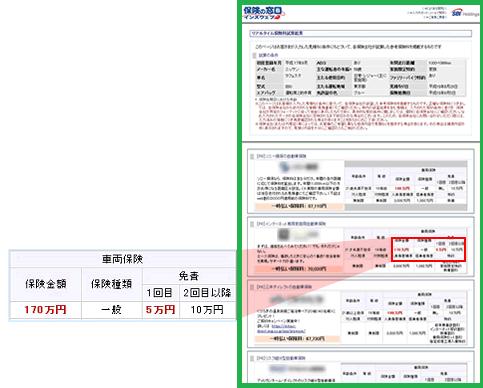The height and width of the screenshot is (388, 483).
Task: Click the real-time quote results title bar
Action: [361, 33]
